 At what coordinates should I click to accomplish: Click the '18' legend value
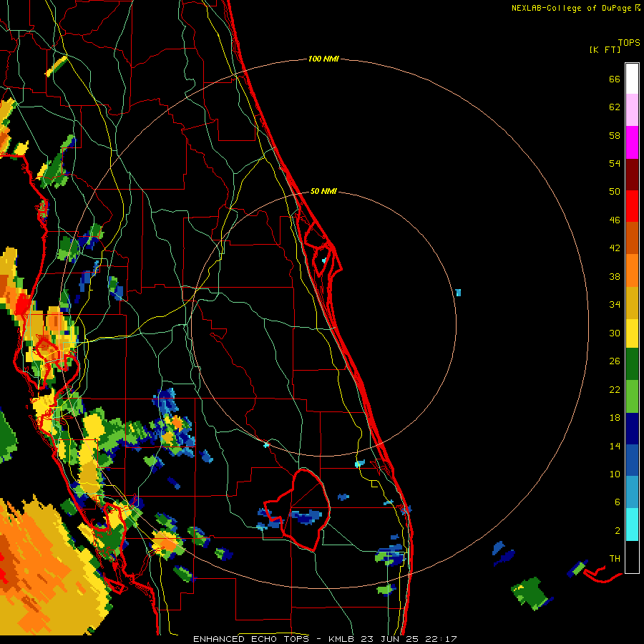tap(615, 418)
